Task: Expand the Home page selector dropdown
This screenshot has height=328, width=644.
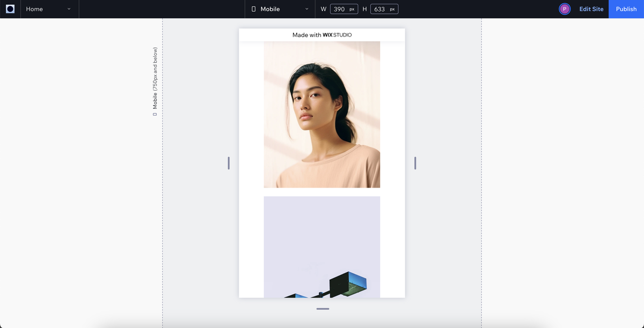Action: [68, 9]
